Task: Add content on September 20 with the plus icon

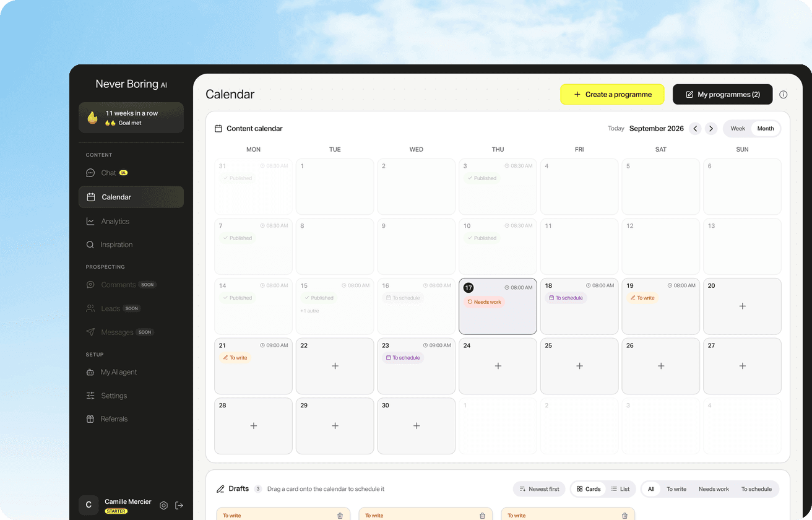Action: pos(743,306)
